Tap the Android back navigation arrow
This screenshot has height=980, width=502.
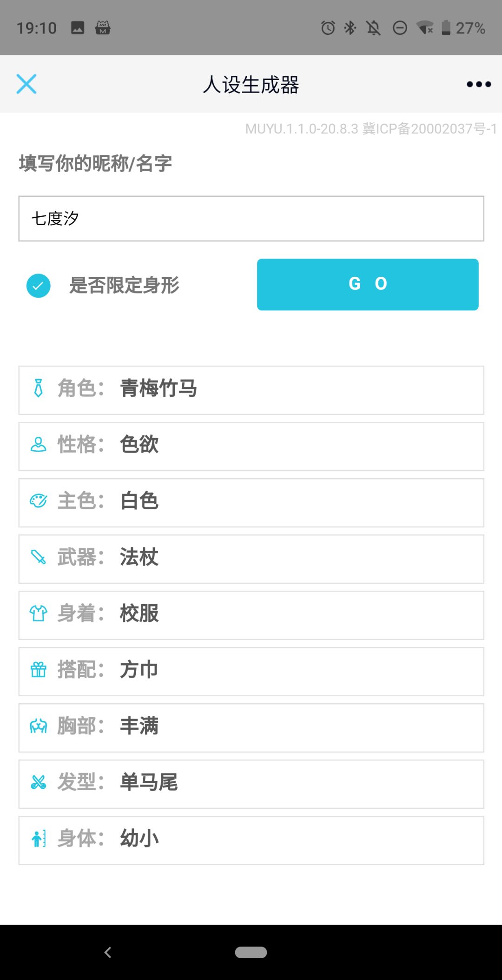pyautogui.click(x=108, y=953)
